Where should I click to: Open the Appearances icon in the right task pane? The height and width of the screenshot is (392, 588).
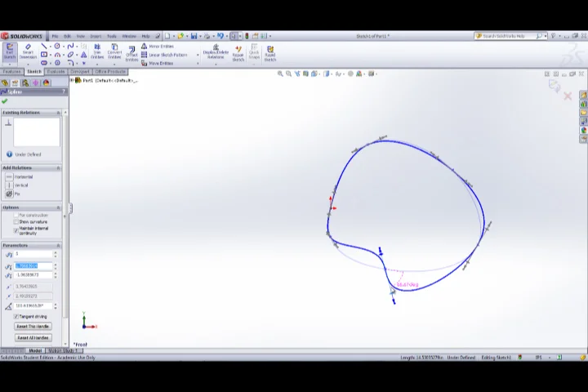(583, 130)
